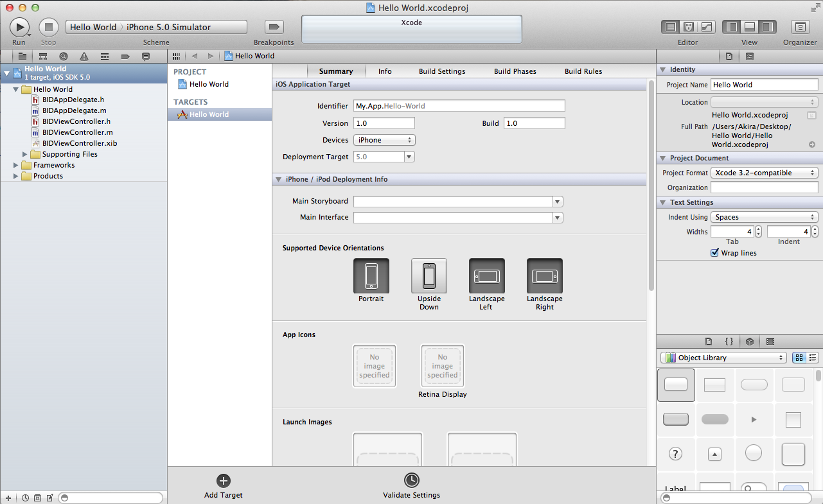The height and width of the screenshot is (504, 823).
Task: Show the Media library
Action: click(x=770, y=342)
